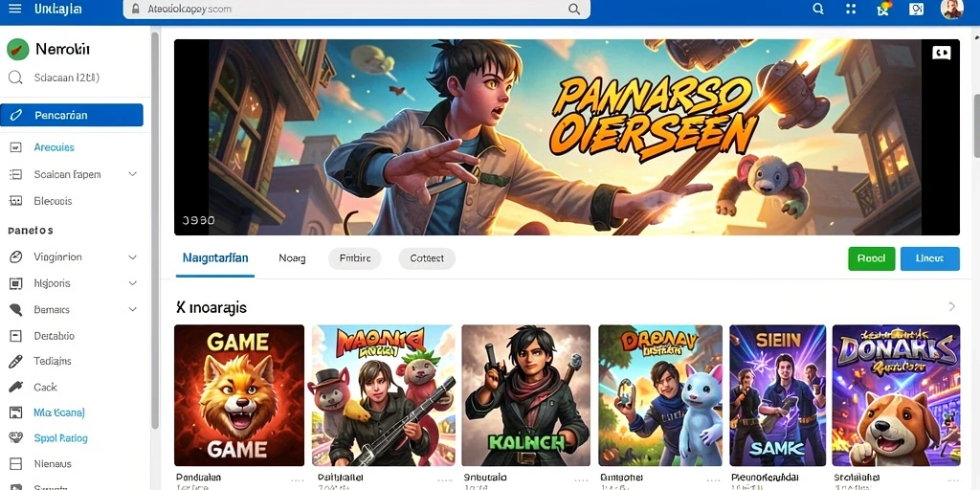Screen dimensions: 980x490
Task: Click the Sdacaan search icon in sidebar
Action: (x=15, y=78)
